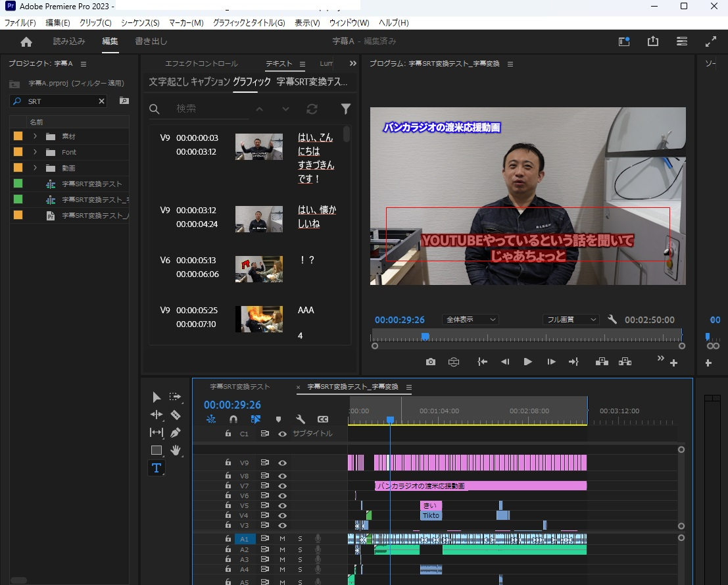Screen dimensions: 728x585
Task: Toggle lock on track V7
Action: click(x=228, y=486)
